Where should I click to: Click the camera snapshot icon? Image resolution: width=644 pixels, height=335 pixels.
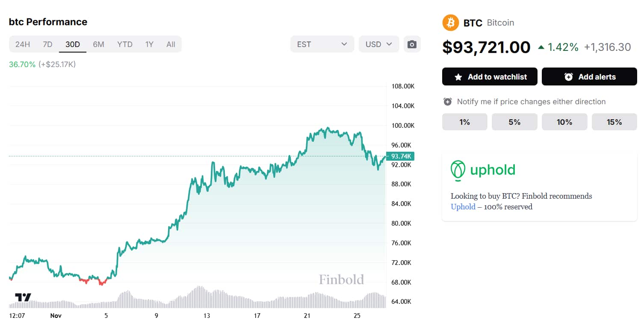(x=412, y=44)
